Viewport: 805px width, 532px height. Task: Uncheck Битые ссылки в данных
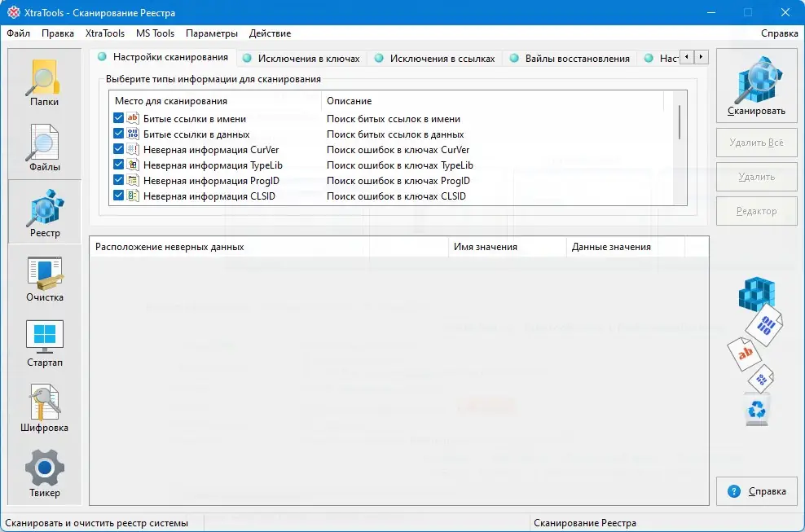click(118, 134)
